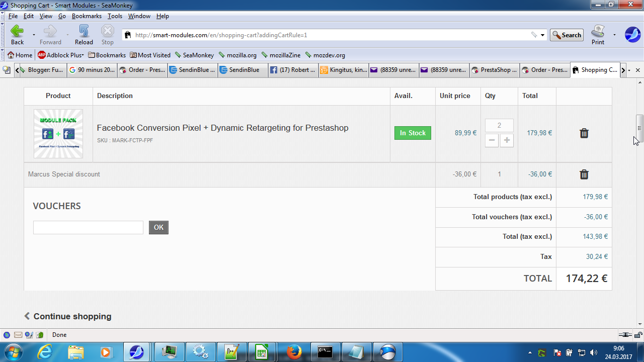Screen dimensions: 644x362
Task: Switch to the PrestaShop tab
Action: tap(494, 70)
